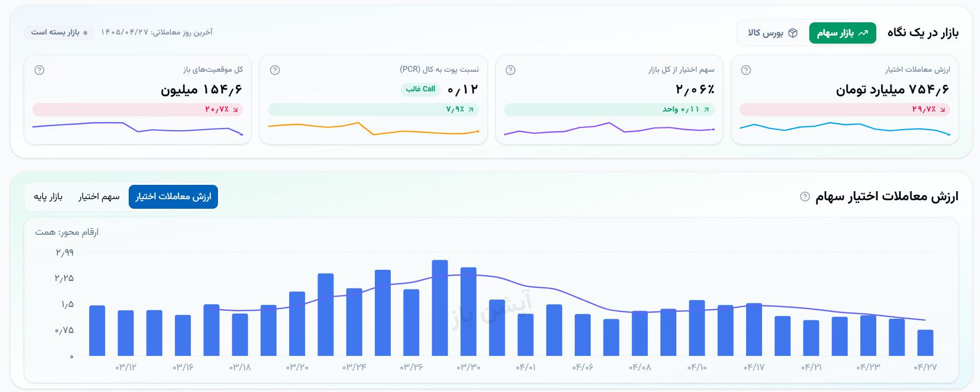Click the trend arrow icon in بازار سهام

pyautogui.click(x=864, y=33)
